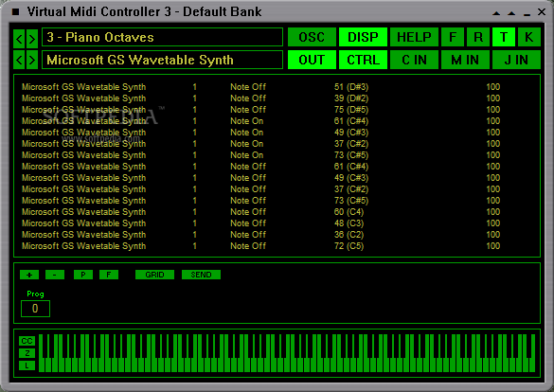
Task: Minimize the Virtual Midi Controller window
Action: point(527,14)
